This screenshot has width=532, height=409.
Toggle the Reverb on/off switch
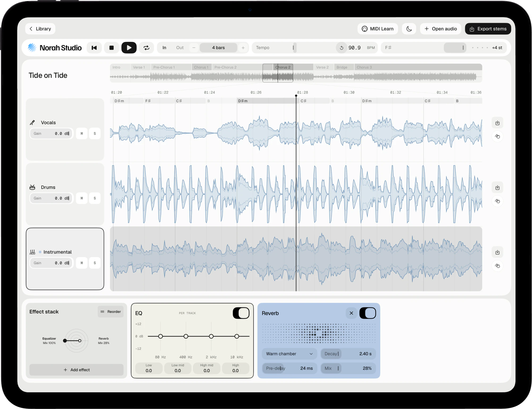(x=368, y=313)
